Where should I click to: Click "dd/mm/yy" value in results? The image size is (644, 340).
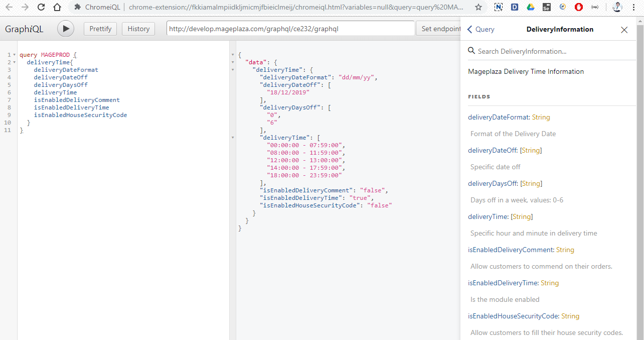pyautogui.click(x=357, y=77)
